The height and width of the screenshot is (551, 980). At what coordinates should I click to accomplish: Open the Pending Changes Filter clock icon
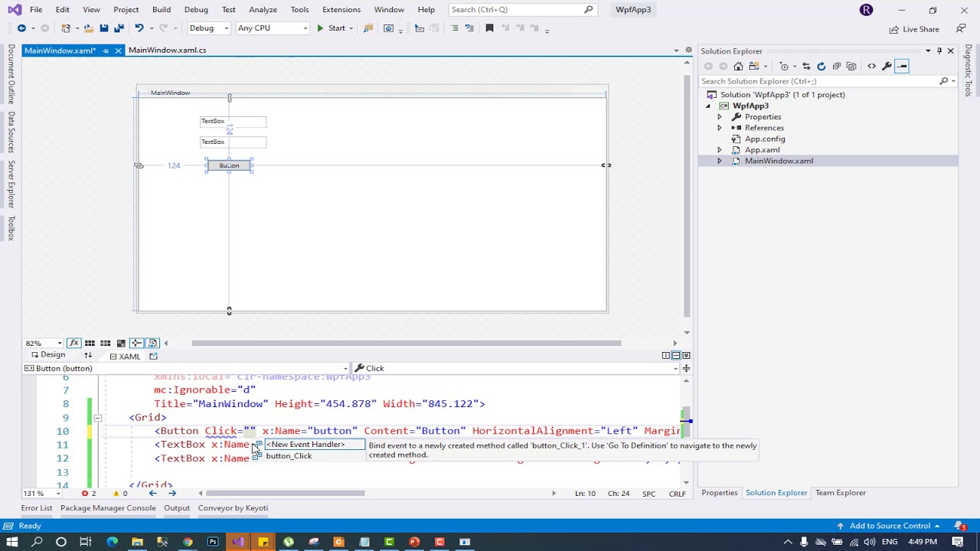(785, 67)
